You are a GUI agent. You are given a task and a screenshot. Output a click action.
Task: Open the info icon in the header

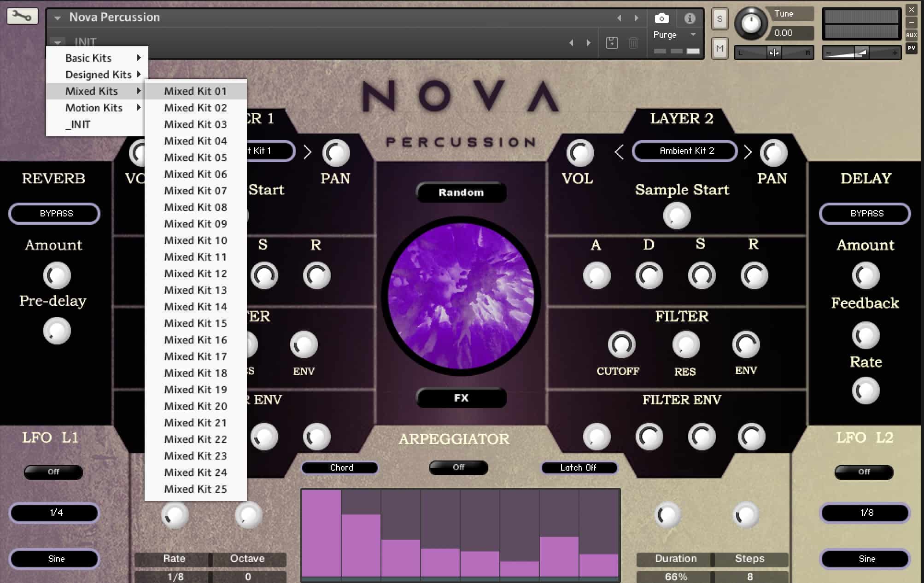coord(690,18)
